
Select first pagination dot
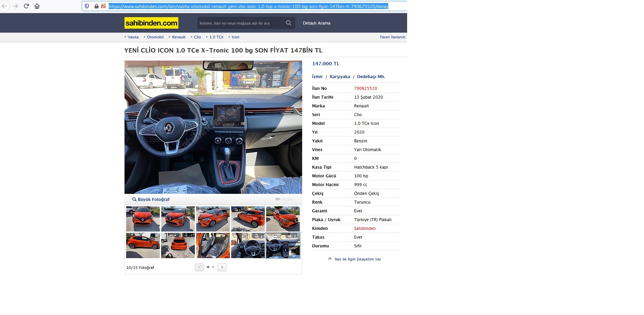(x=208, y=267)
